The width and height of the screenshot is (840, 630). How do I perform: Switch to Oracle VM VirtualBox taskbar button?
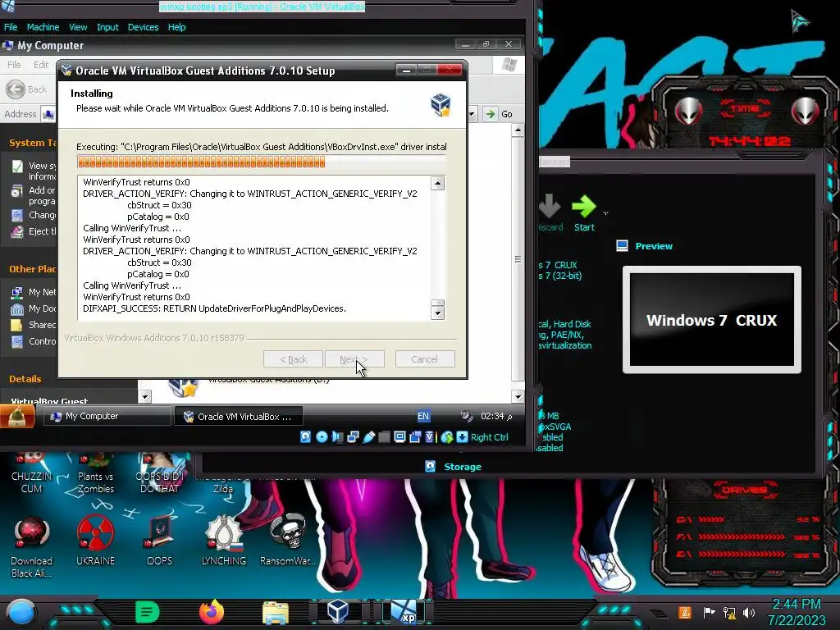(239, 416)
